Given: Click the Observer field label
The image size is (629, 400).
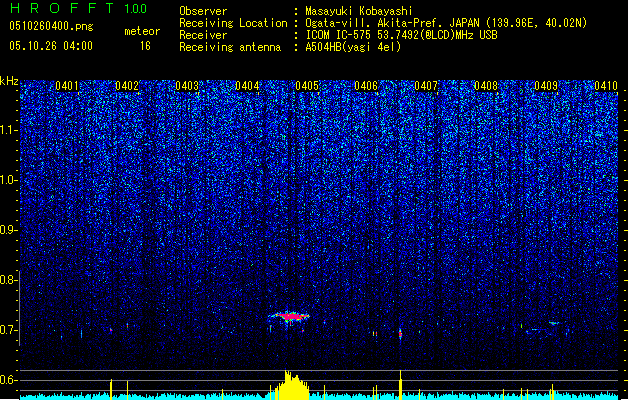Looking at the screenshot, I should [203, 11].
